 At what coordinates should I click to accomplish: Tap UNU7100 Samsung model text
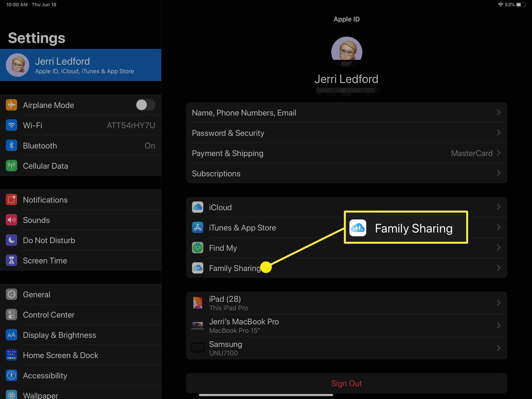(223, 353)
